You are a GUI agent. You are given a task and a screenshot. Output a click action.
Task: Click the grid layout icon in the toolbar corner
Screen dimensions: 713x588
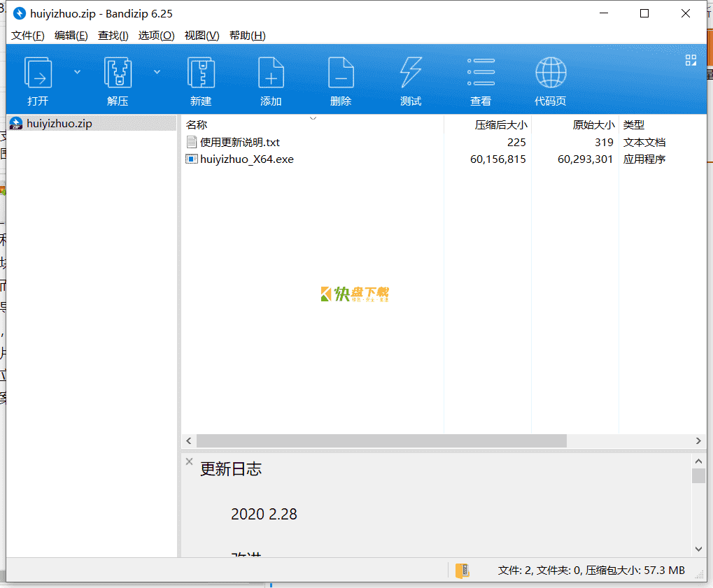click(691, 60)
